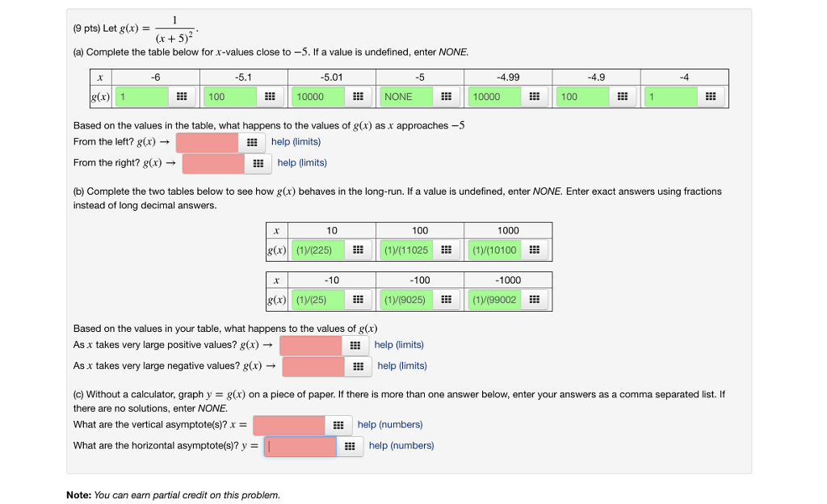Image resolution: width=827 pixels, height=504 pixels.
Task: Open equation editor icon for x = 1000 cell
Action: pos(535,250)
